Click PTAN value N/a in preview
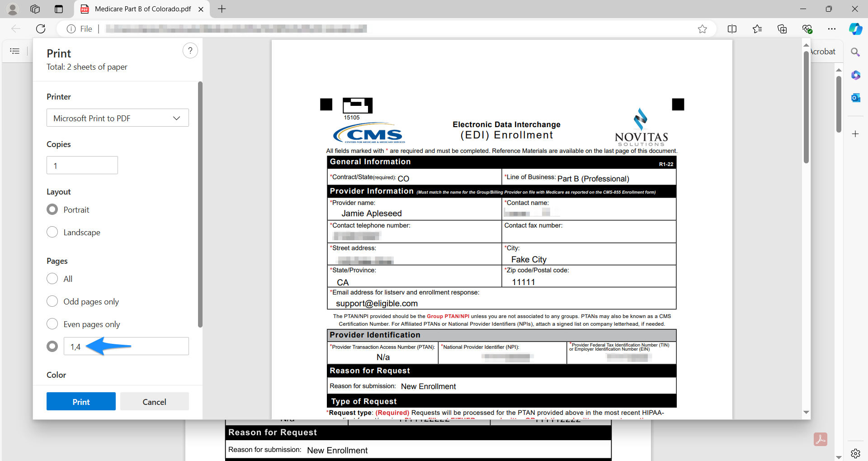Screen dimensions: 868x461 point(383,357)
